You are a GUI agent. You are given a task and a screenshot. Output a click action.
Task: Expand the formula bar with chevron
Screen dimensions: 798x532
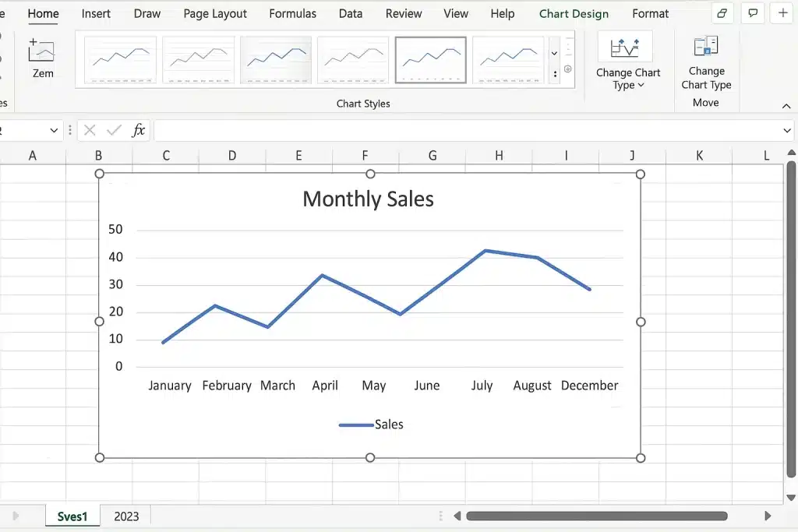pyautogui.click(x=786, y=130)
